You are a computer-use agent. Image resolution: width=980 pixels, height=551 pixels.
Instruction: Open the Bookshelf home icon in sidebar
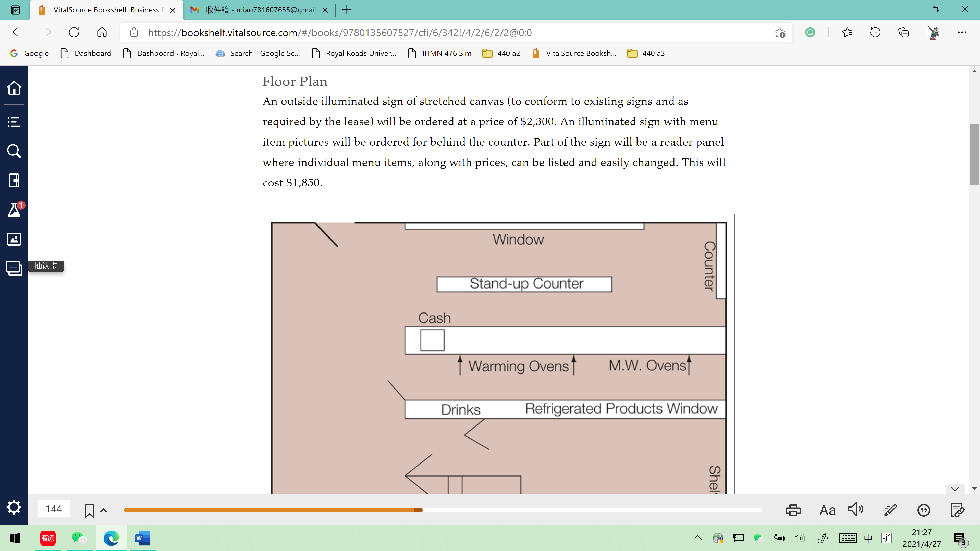tap(14, 88)
